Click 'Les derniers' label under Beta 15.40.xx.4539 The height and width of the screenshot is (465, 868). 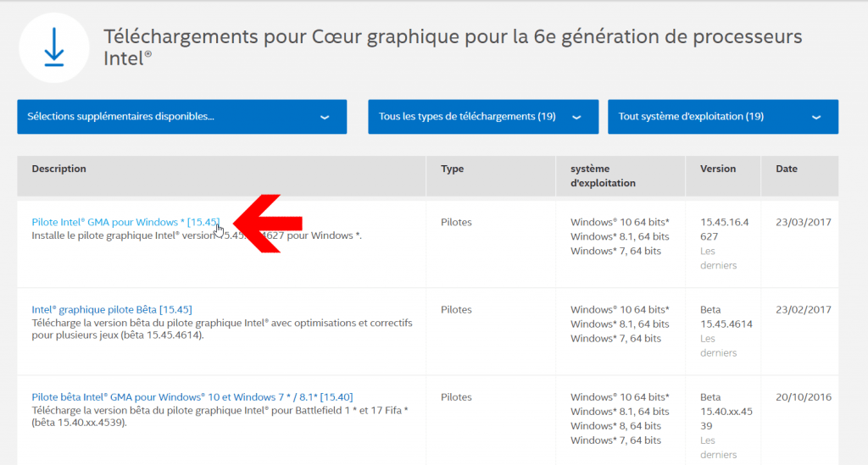(719, 447)
